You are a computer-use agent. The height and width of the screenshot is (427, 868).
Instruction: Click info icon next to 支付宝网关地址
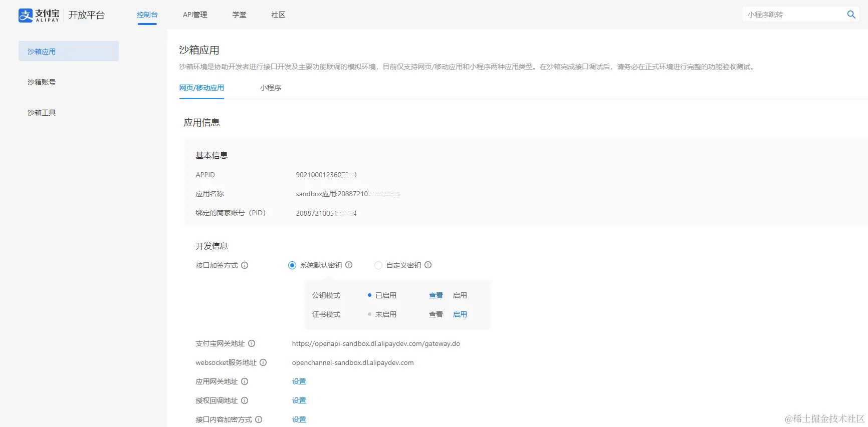click(252, 343)
